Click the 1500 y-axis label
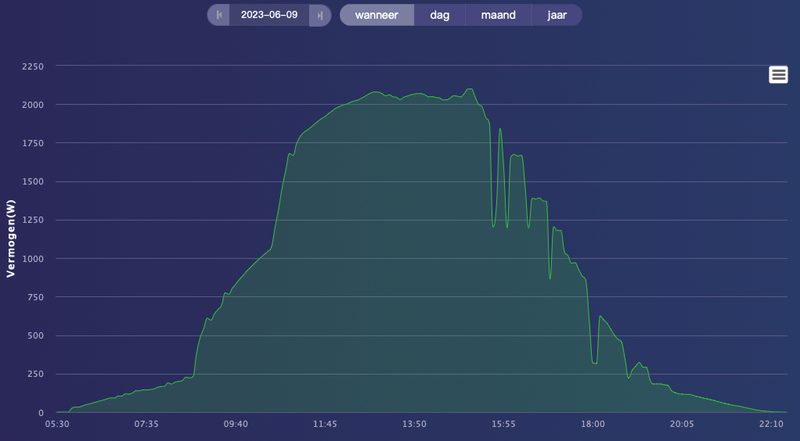 click(x=33, y=182)
